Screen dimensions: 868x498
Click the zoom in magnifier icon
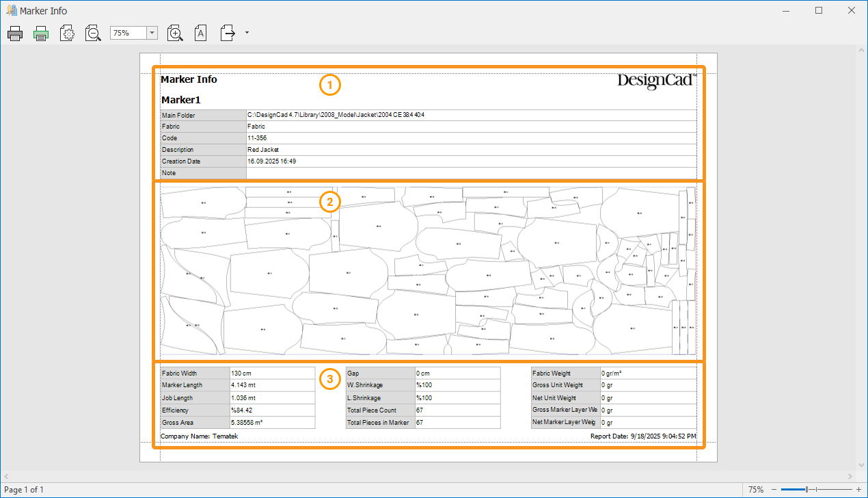(175, 33)
